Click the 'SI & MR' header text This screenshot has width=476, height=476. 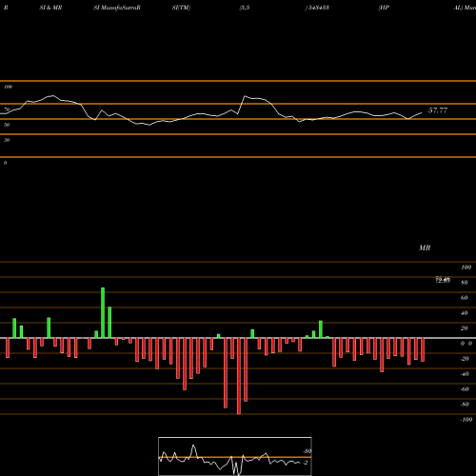(50, 8)
